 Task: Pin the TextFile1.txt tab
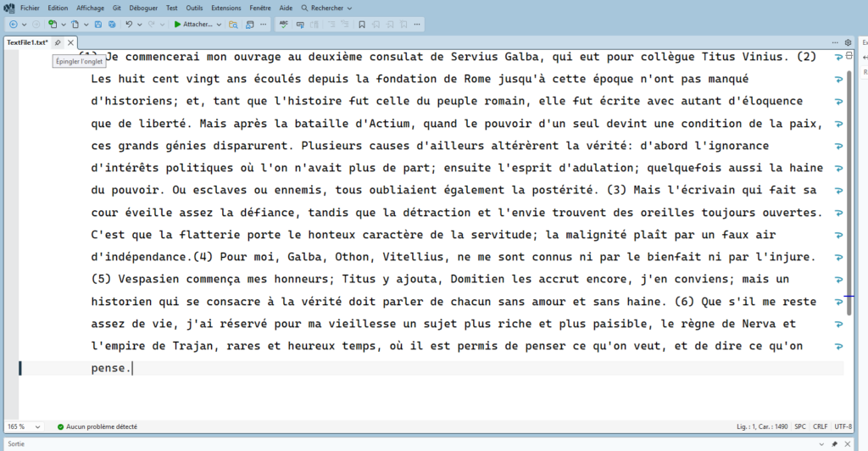pos(58,42)
